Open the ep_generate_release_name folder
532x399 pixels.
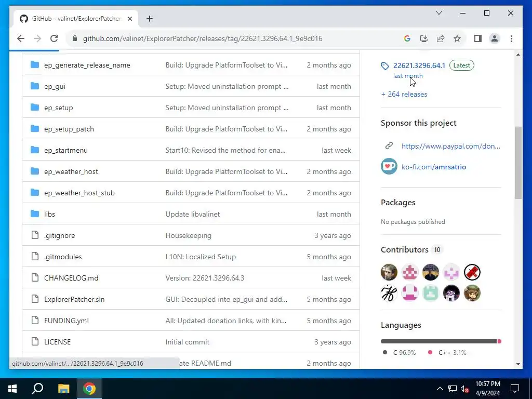(x=87, y=65)
